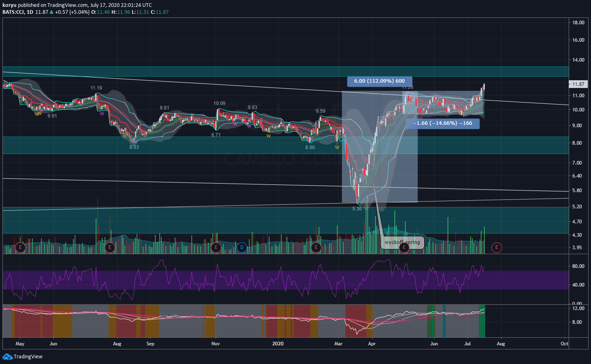The image size is (591, 364).
Task: Click the 9.59 swing-high price label
Action: click(x=321, y=111)
